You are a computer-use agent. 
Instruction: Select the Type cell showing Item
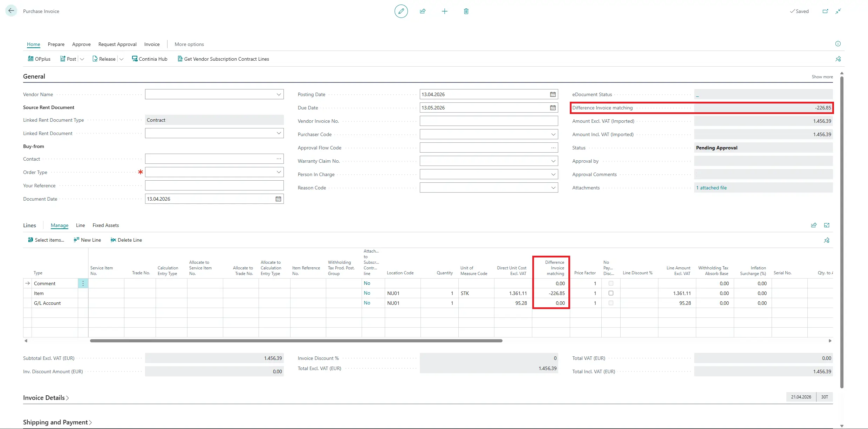tap(55, 293)
